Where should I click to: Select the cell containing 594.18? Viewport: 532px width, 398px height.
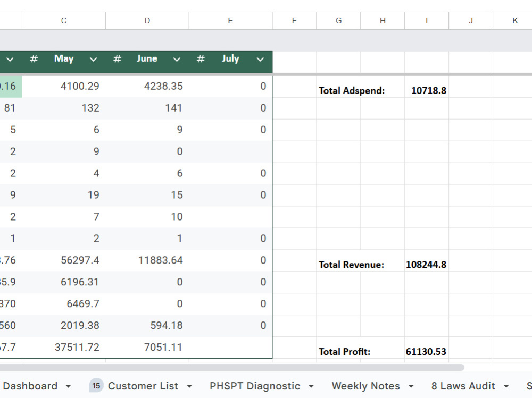click(147, 325)
